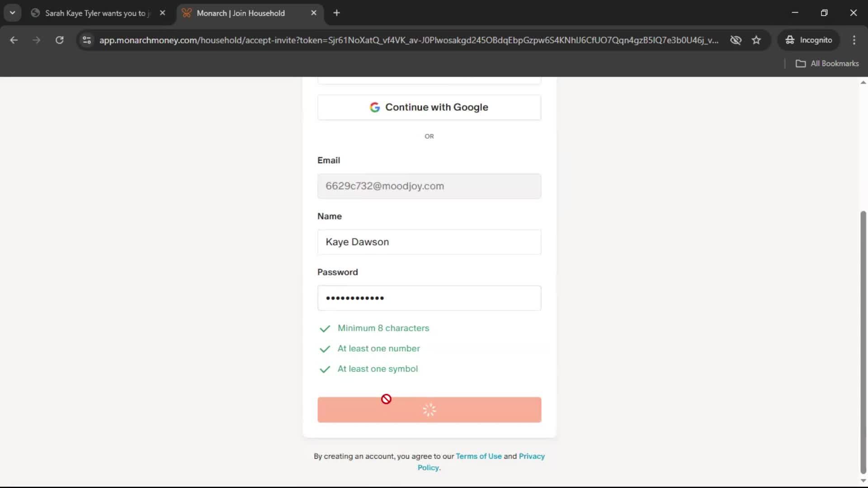
Task: Click into the Name field
Action: pos(429,242)
